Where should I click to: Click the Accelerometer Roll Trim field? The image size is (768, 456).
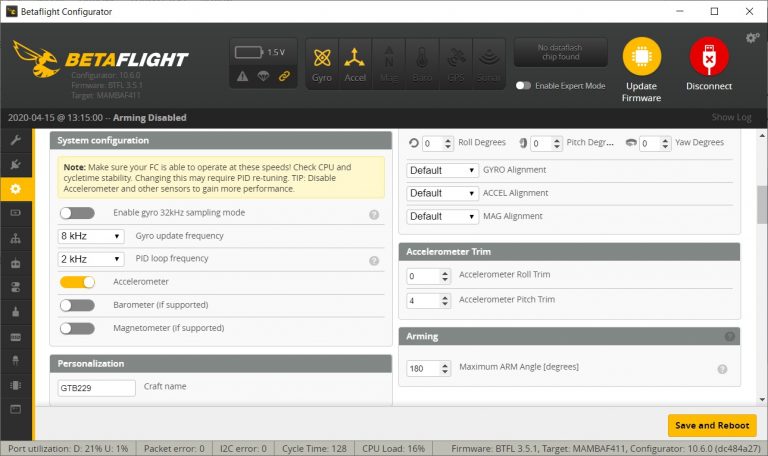[429, 276]
